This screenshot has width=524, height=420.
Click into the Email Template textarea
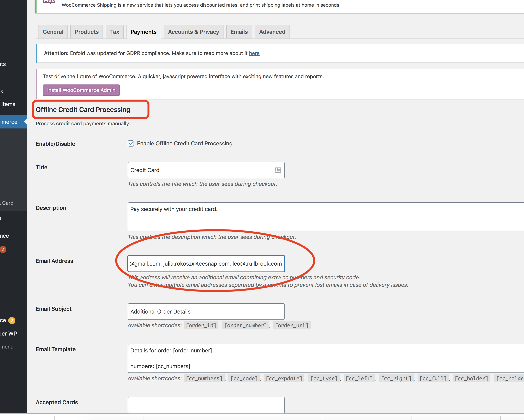click(326, 358)
